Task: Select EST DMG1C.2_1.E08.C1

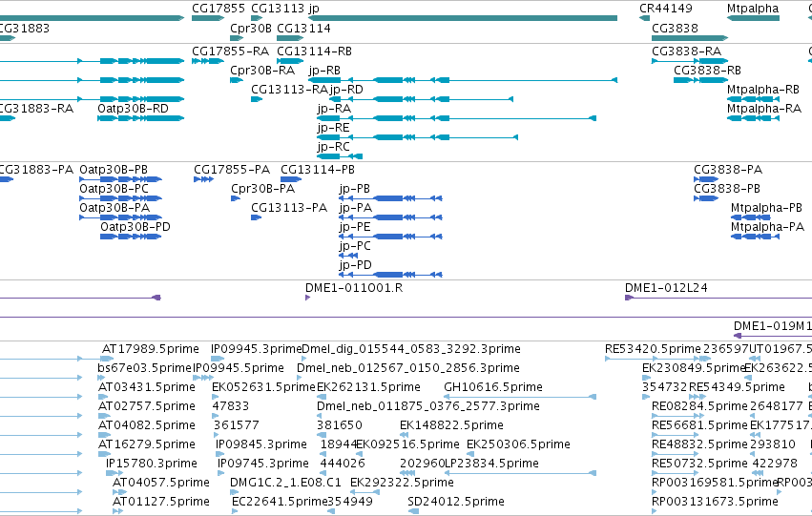Action: coord(285,483)
